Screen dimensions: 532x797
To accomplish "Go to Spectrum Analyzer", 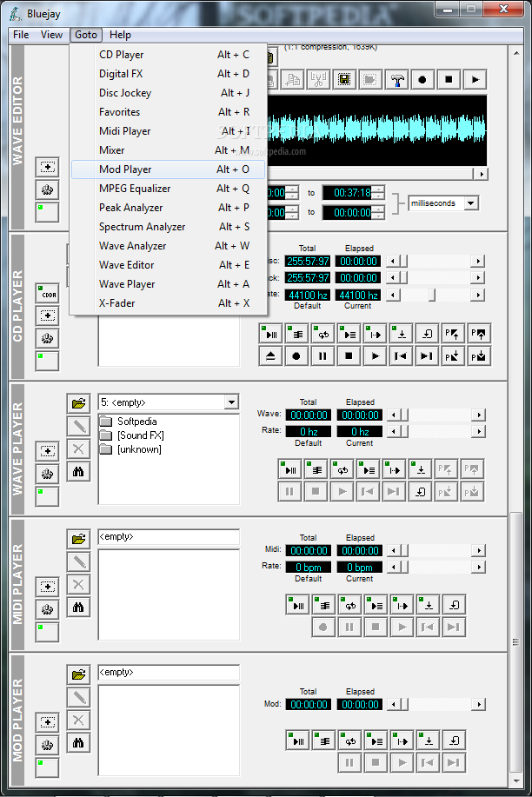I will pos(168,227).
